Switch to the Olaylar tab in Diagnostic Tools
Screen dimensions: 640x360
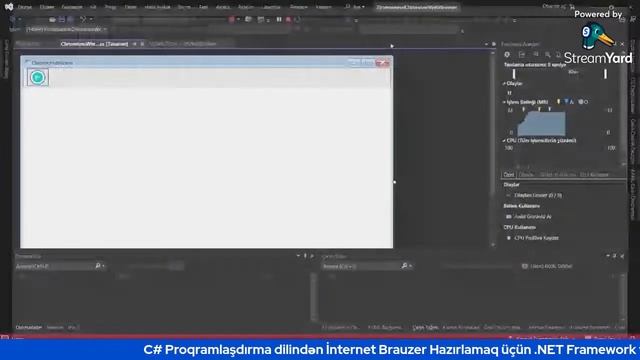[526, 174]
